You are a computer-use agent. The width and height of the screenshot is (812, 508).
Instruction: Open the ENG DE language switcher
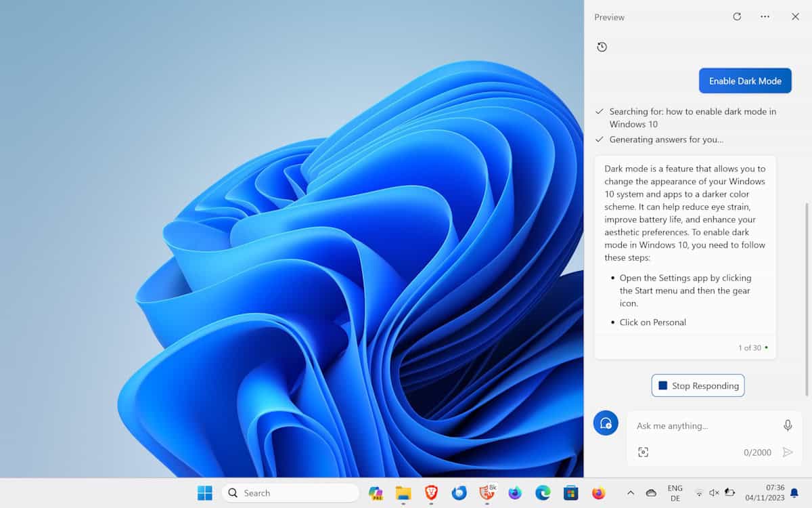tap(675, 493)
